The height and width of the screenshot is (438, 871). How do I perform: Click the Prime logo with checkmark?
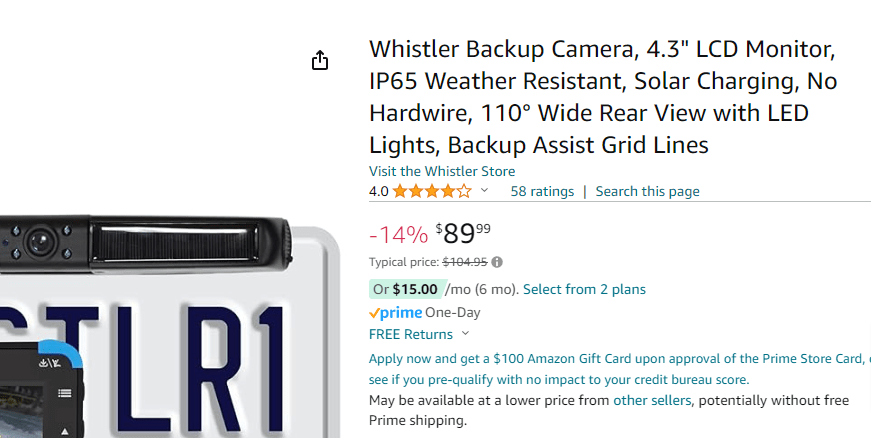[x=395, y=312]
